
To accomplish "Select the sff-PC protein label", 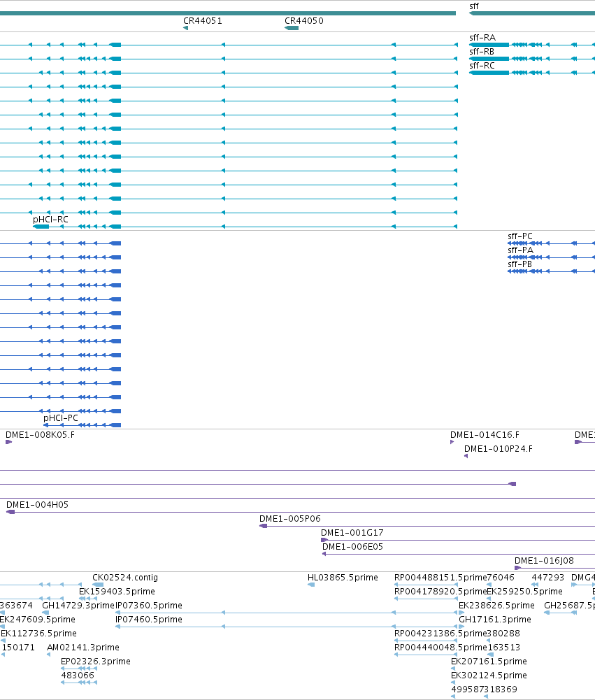I will pos(520,236).
